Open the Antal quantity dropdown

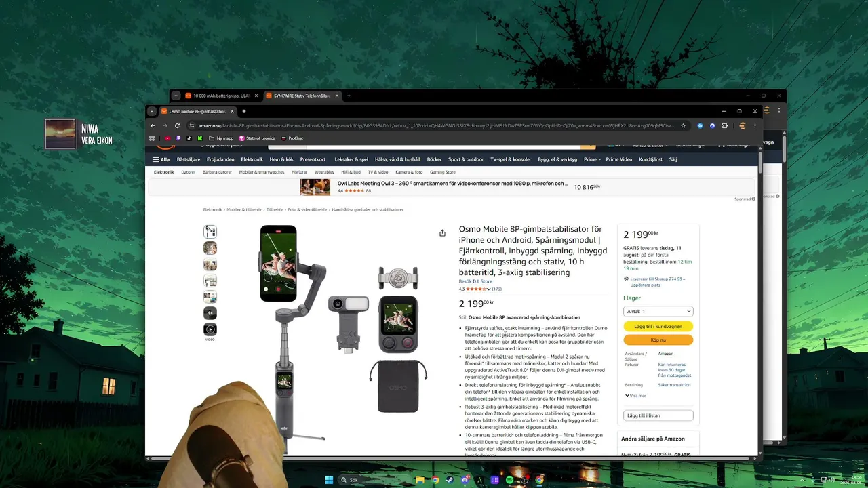(658, 311)
